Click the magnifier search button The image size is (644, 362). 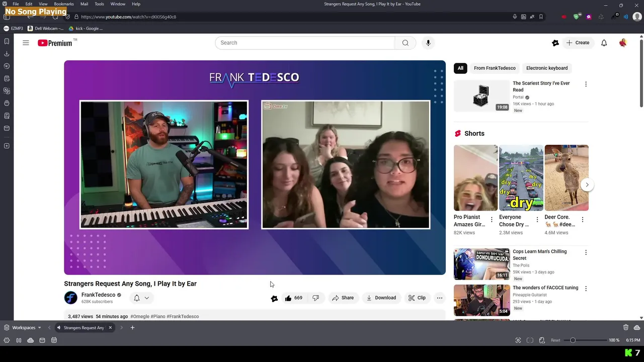(406, 43)
